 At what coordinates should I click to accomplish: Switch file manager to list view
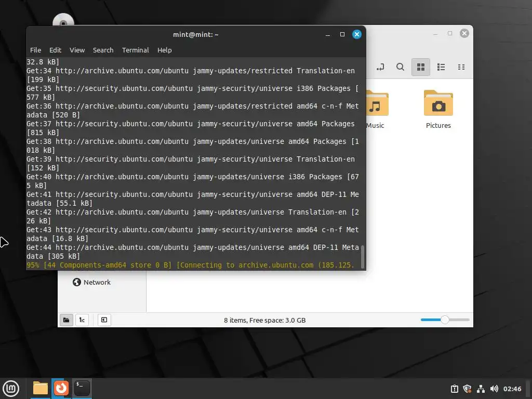pos(441,67)
